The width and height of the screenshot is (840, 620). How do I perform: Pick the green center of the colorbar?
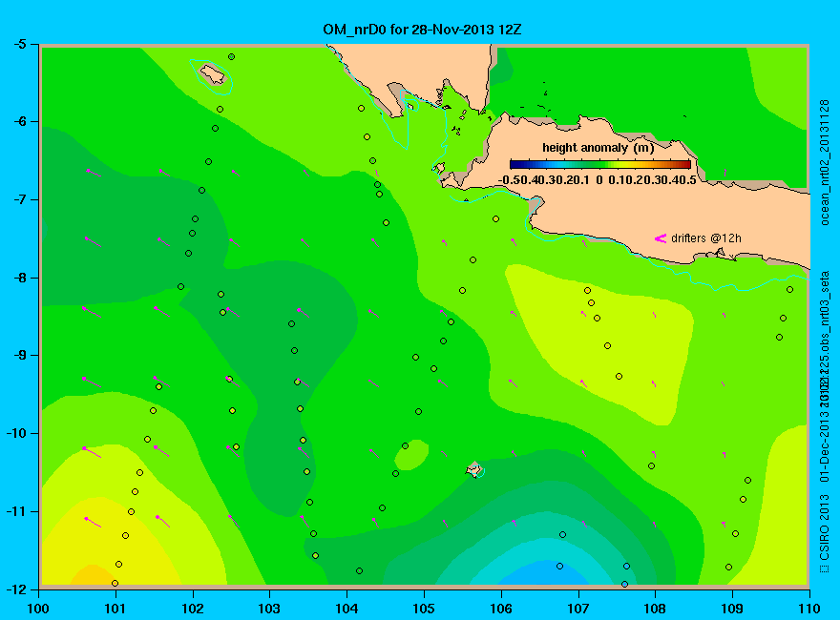(x=600, y=164)
